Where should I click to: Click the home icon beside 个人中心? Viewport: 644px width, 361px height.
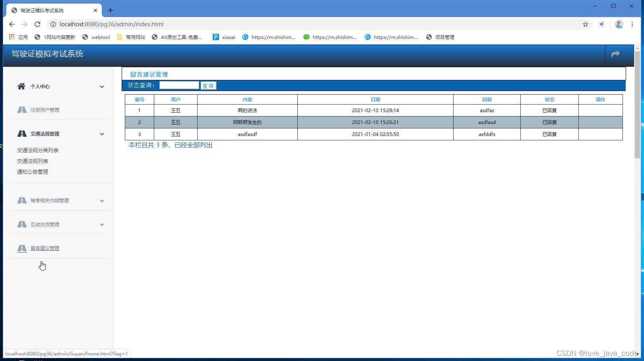tap(21, 86)
